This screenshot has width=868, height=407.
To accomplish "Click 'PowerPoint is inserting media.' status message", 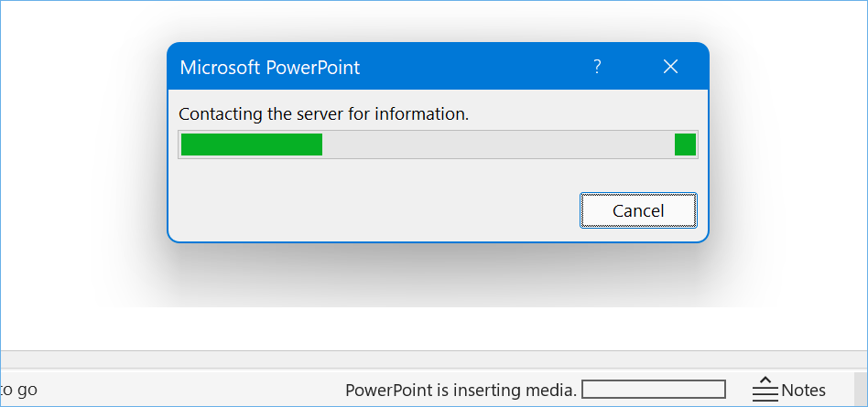I will click(461, 390).
